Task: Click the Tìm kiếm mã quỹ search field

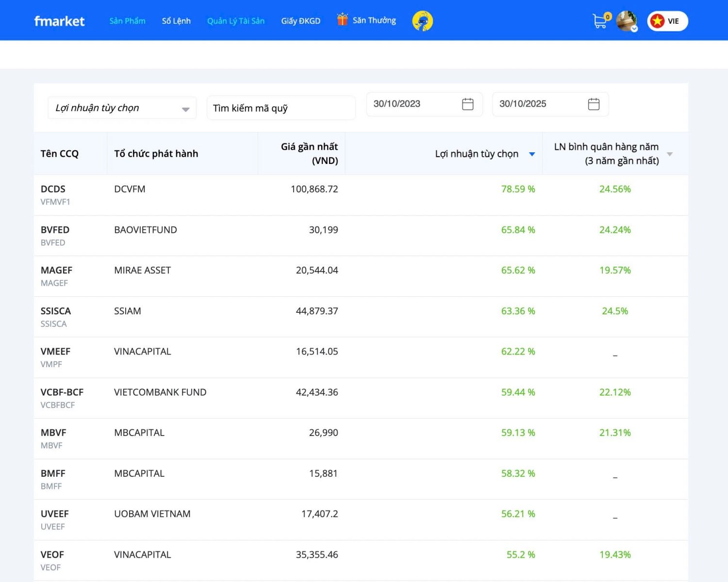Action: pyautogui.click(x=281, y=108)
